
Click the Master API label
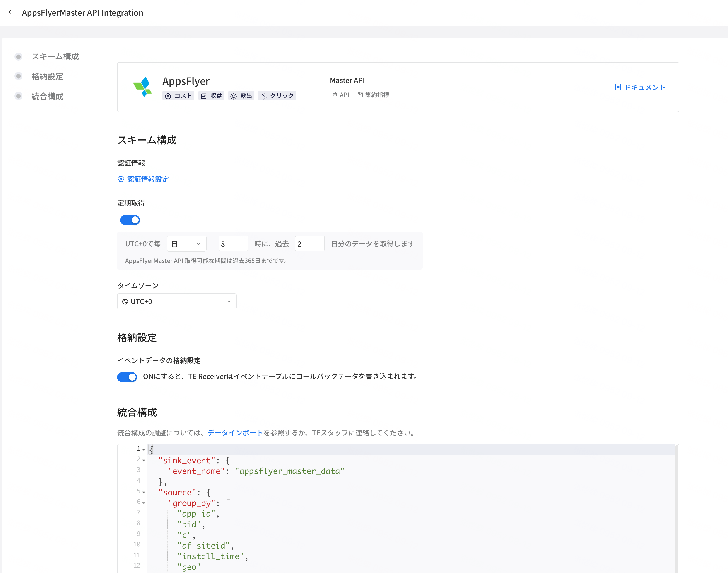click(347, 80)
